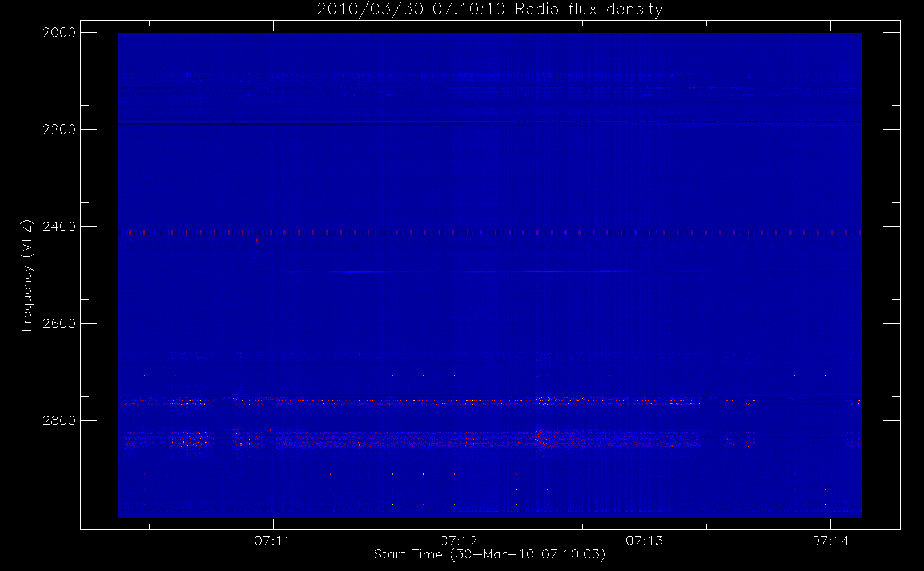
Task: Click the x-axis label 'Start Time (30-Mar-10 07:10:03)'
Action: [x=489, y=554]
